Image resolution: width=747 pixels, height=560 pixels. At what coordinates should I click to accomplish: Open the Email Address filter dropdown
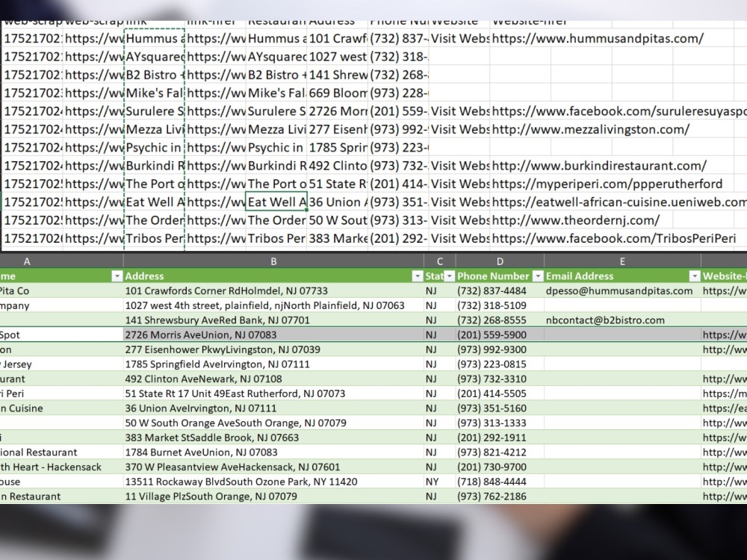(695, 276)
